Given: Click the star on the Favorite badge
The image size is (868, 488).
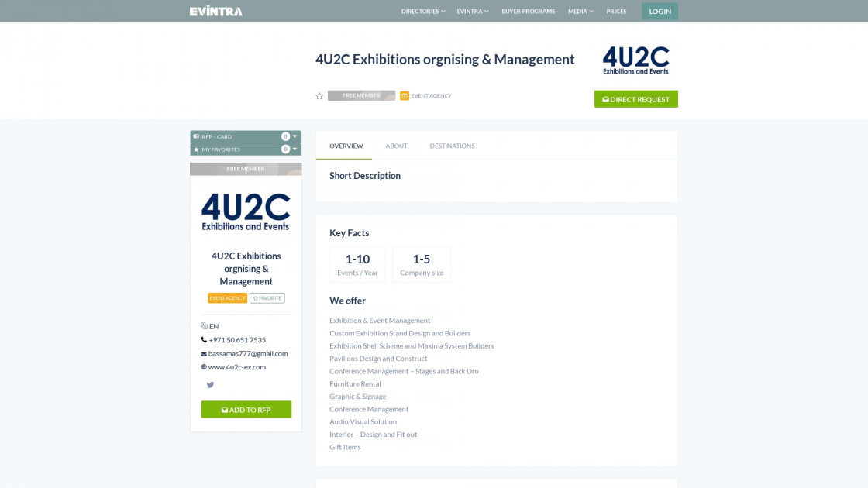Looking at the screenshot, I should tap(257, 297).
